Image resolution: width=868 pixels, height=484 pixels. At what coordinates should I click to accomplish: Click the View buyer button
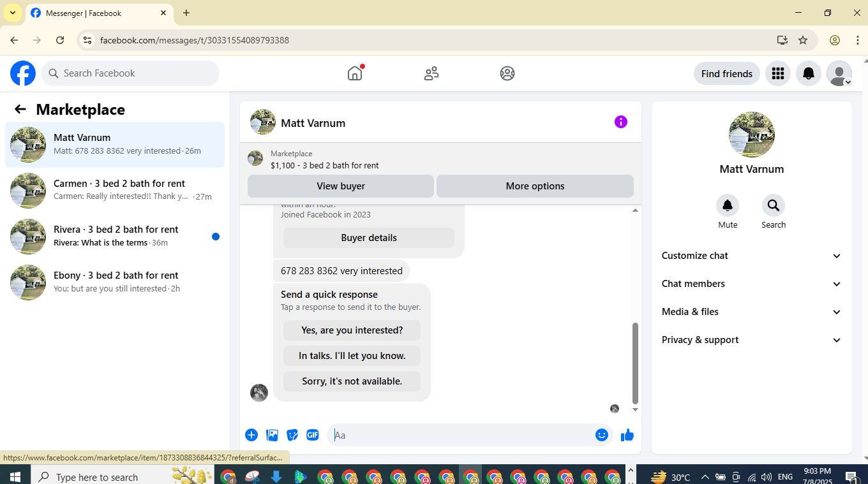point(341,186)
